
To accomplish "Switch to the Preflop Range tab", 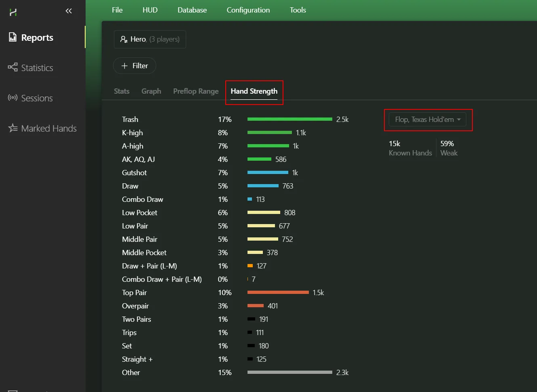I will [x=196, y=91].
